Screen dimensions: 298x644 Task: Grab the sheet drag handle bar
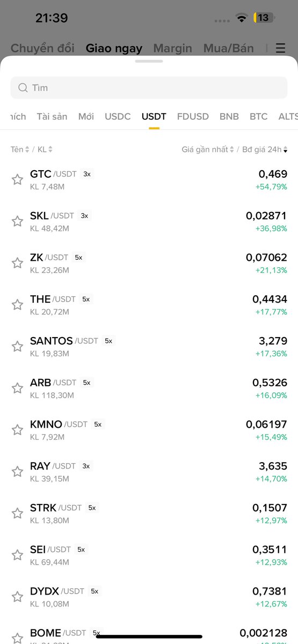click(149, 61)
